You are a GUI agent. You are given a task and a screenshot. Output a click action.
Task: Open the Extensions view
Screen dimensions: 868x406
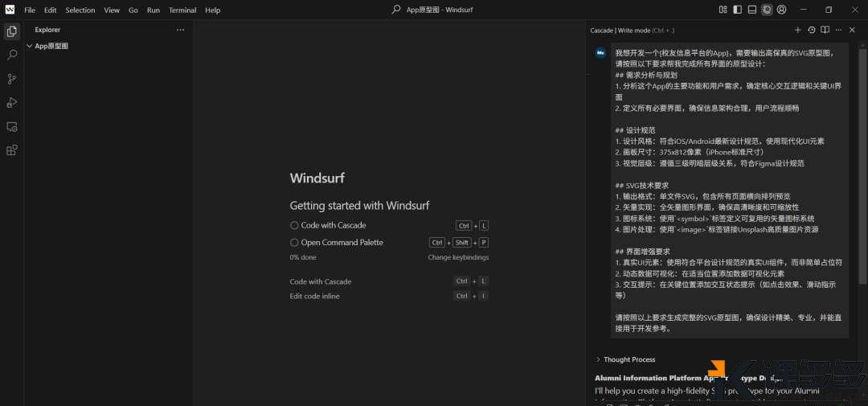(x=12, y=150)
